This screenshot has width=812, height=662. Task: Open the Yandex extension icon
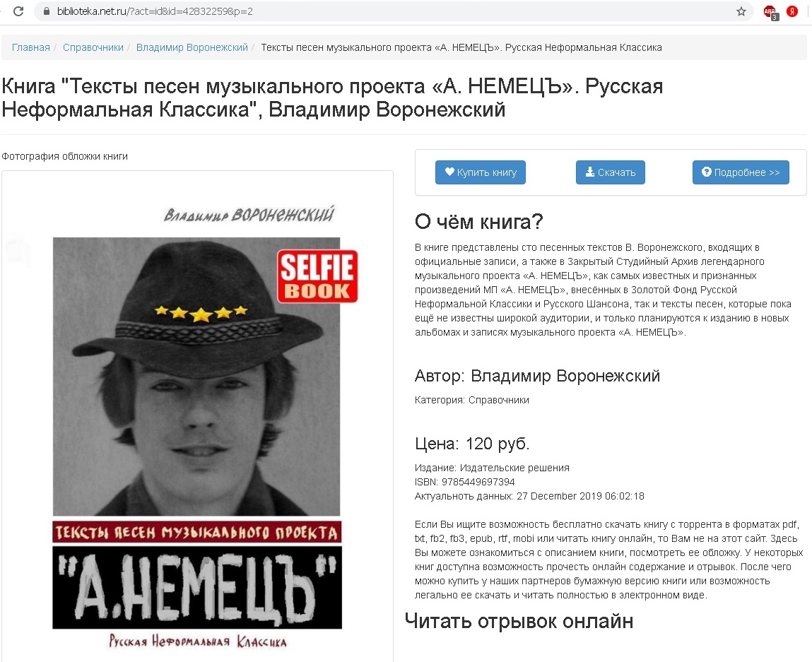[x=792, y=11]
